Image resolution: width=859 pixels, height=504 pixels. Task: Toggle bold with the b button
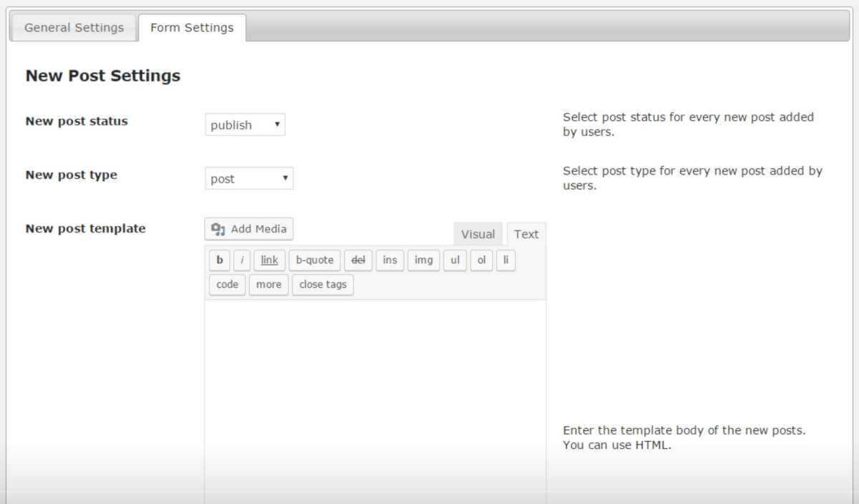219,260
